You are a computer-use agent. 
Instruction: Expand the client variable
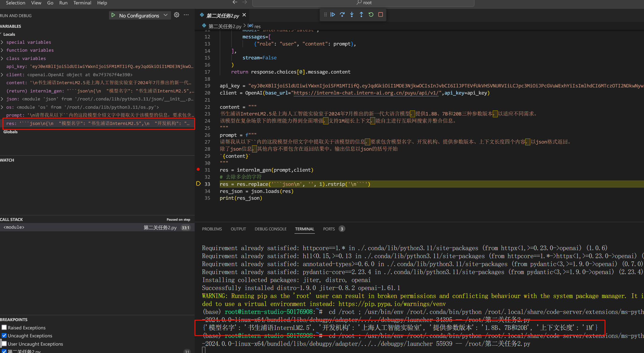[2, 75]
